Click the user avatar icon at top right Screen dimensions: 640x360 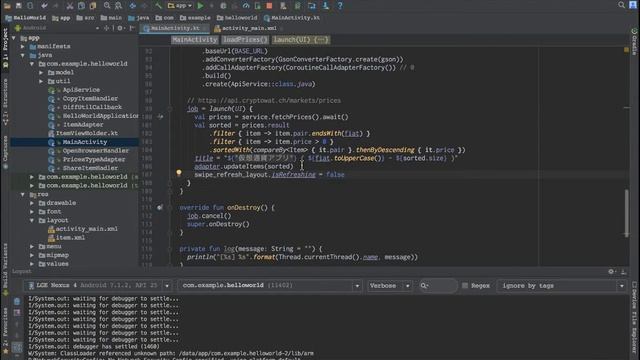(x=633, y=5)
